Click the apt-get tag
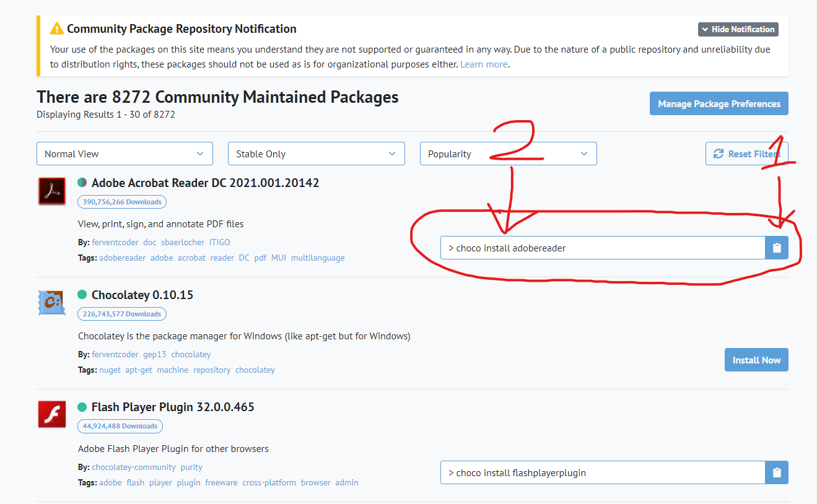This screenshot has width=817, height=504. coord(139,370)
